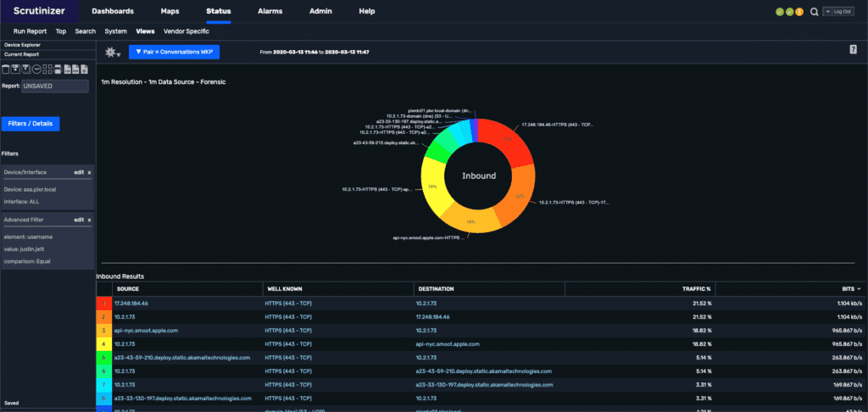Viewport: 868px width, 412px height.
Task: Click the Scrutinizer logo
Action: [39, 11]
